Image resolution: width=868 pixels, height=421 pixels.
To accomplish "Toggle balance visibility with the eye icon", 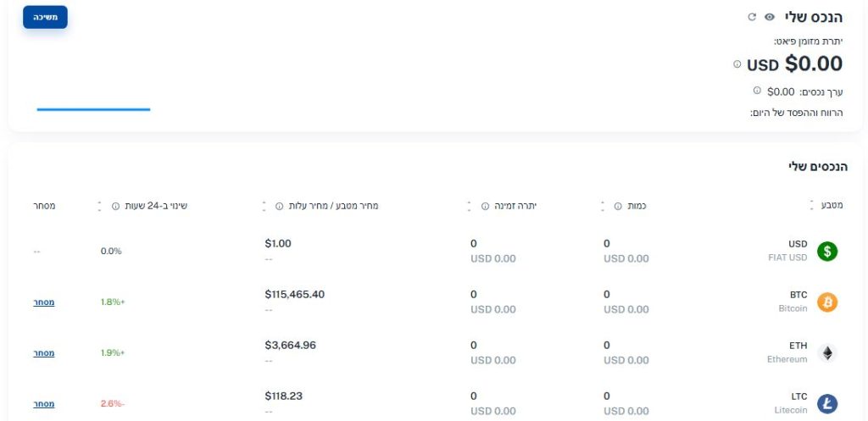I will [x=770, y=17].
